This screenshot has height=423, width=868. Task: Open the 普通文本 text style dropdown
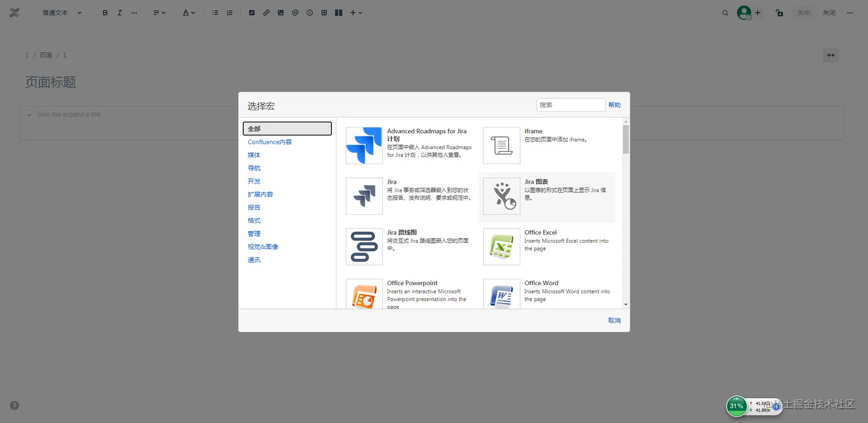(61, 13)
